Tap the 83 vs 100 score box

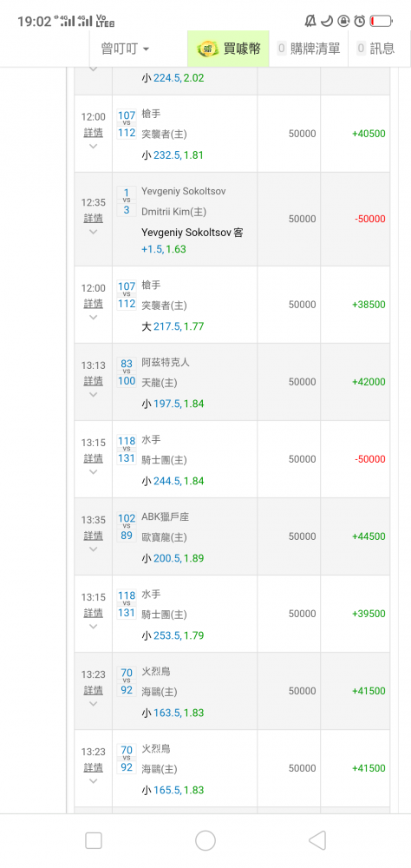(127, 372)
